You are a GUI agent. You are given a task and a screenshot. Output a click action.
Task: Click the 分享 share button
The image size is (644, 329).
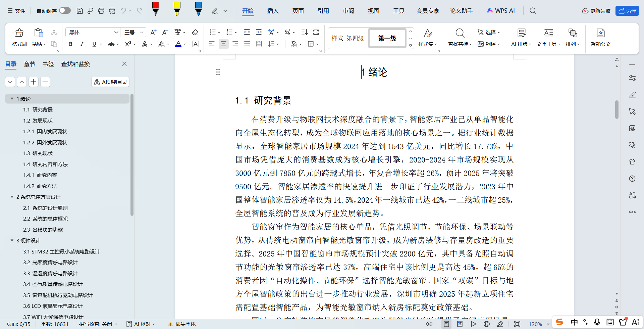point(627,11)
